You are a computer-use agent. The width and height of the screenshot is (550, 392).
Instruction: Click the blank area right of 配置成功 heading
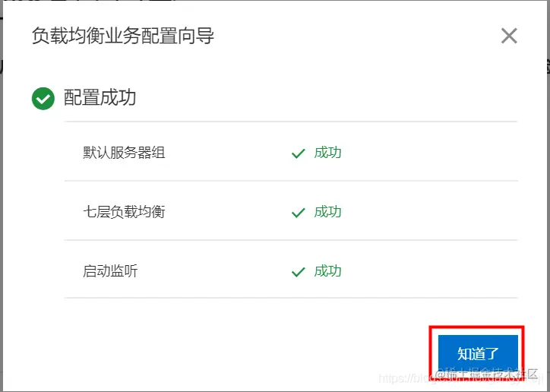coord(326,97)
